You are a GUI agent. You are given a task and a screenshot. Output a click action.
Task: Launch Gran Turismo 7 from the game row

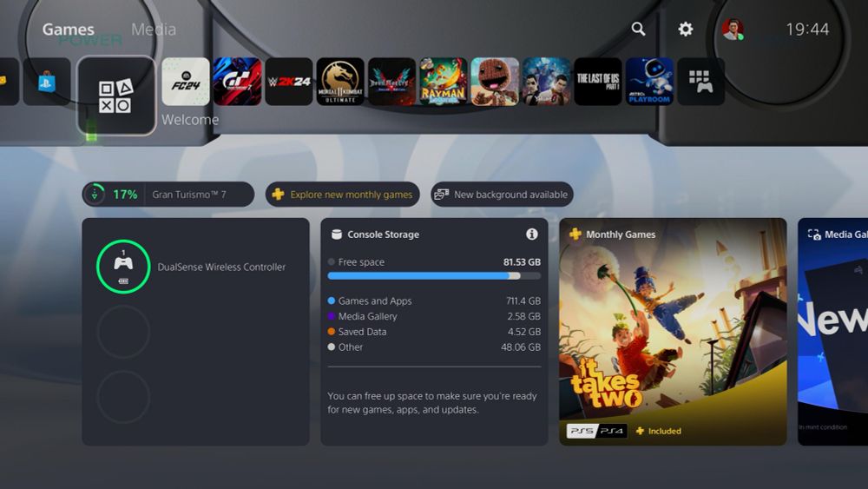pos(237,82)
